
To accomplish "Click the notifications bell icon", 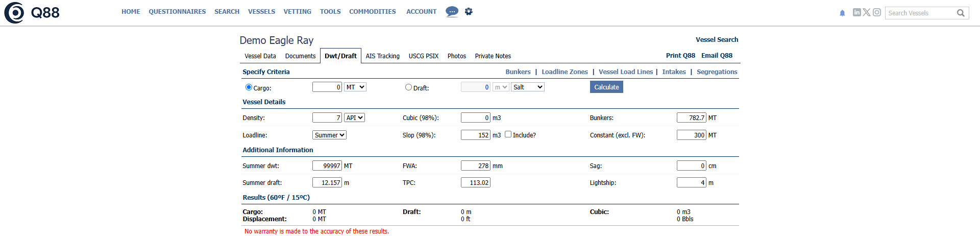I will click(x=842, y=13).
